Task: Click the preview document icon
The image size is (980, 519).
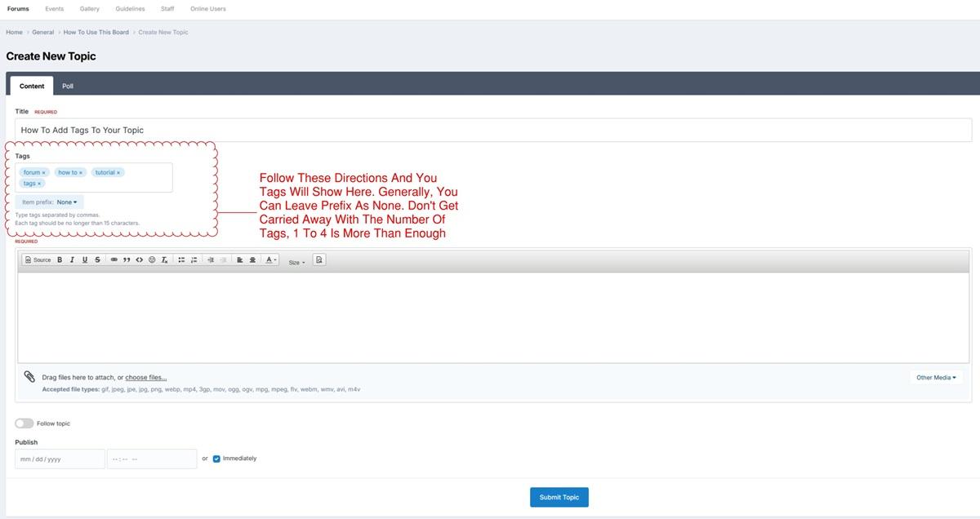Action: 319,259
